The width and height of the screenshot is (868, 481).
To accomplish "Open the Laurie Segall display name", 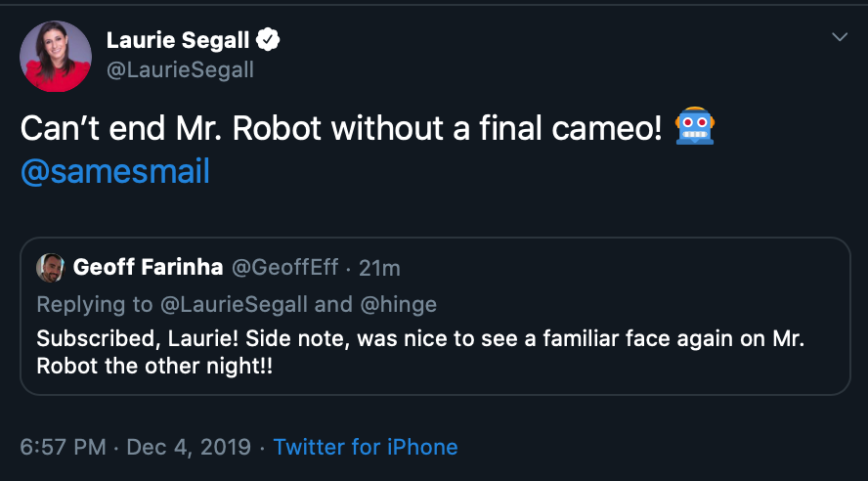I will coord(179,40).
